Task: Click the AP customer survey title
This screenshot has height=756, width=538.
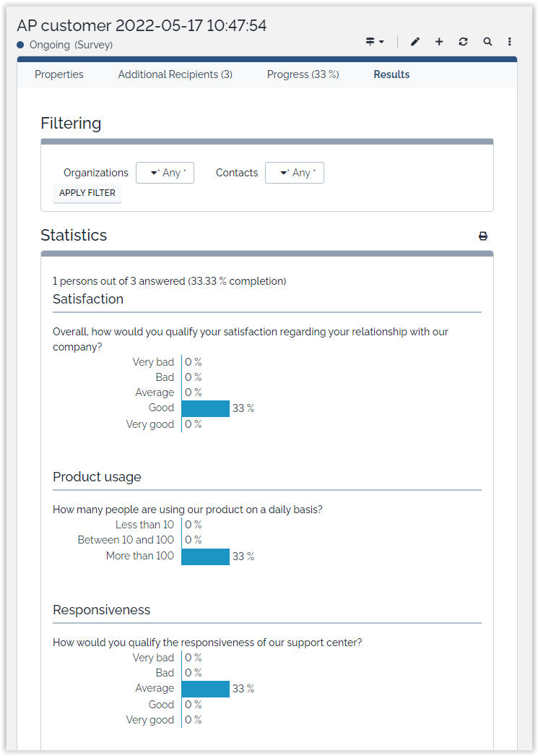Action: [x=142, y=26]
